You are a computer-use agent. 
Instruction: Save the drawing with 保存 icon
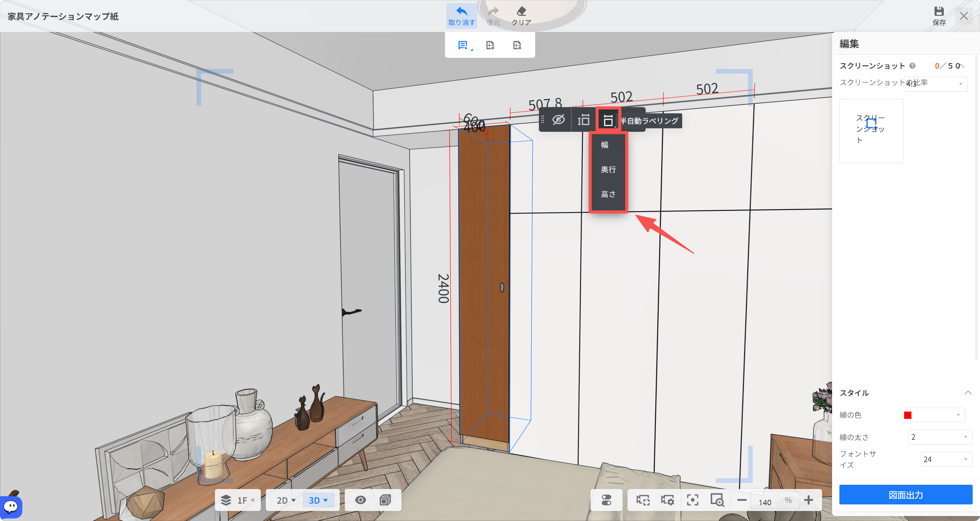click(939, 16)
